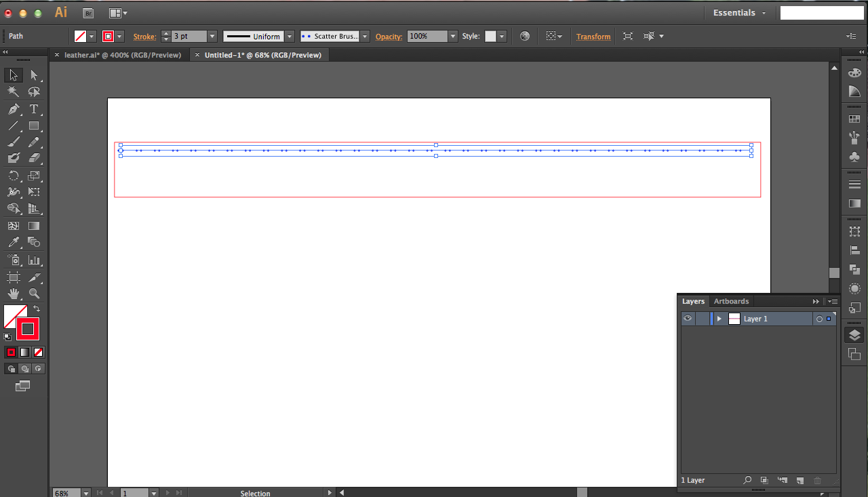The height and width of the screenshot is (497, 868).
Task: Switch to the leather.ai document tab
Action: 122,55
